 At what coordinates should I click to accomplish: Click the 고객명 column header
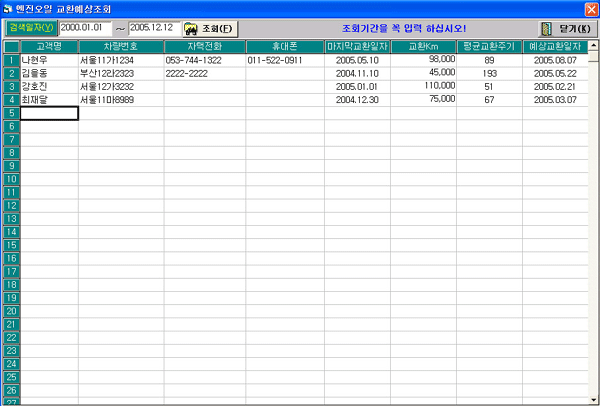coord(49,47)
